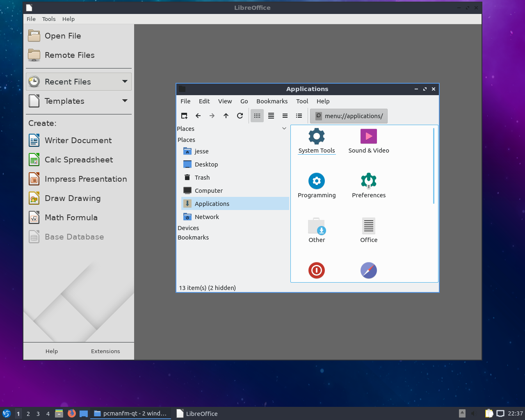Screen dimensions: 525x420
Task: Select Computer in the Places sidebar
Action: point(235,190)
